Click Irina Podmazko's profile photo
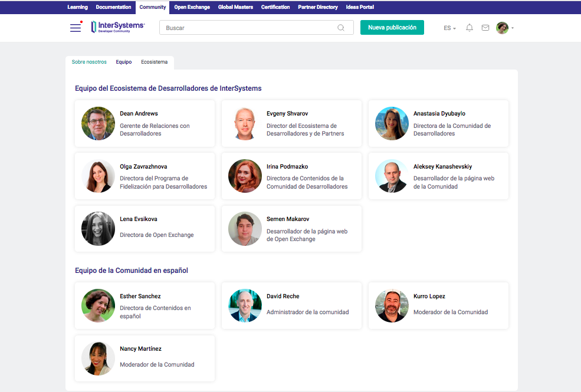 pos(245,176)
